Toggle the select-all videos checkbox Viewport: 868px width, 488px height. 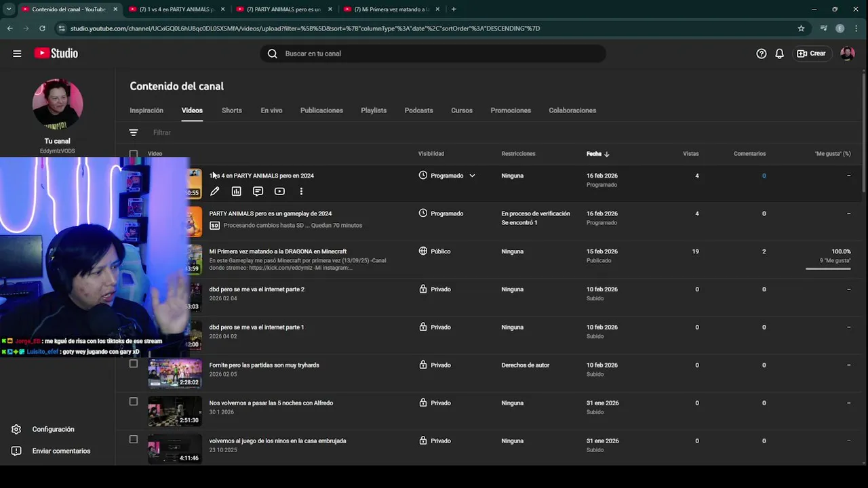coord(134,154)
